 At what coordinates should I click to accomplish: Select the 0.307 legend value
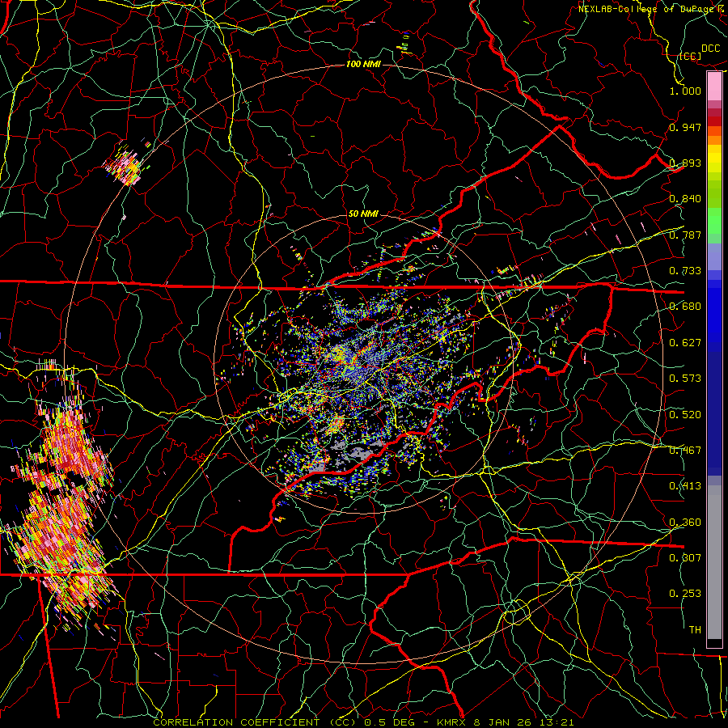point(685,557)
